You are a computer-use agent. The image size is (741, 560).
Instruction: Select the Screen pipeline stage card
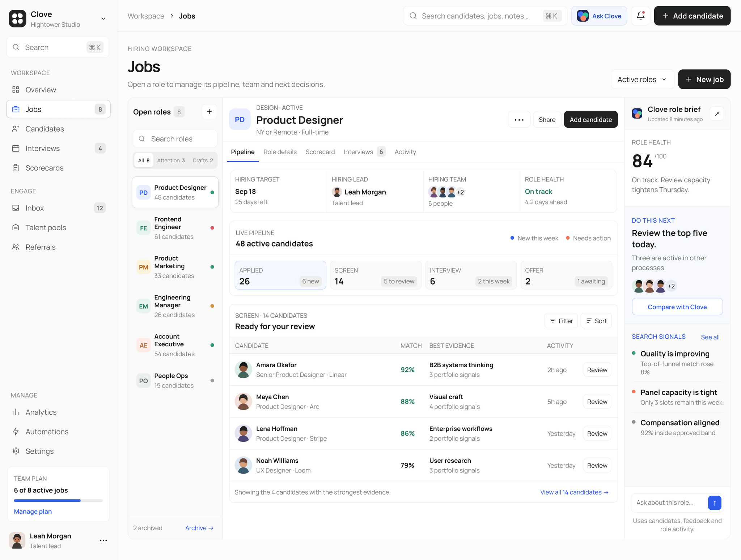(x=376, y=275)
